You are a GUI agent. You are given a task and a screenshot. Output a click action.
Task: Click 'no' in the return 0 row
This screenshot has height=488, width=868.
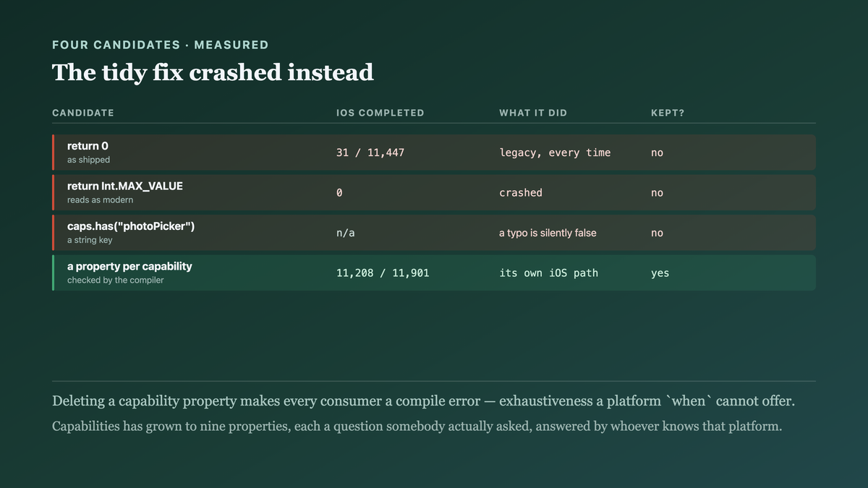[657, 153]
